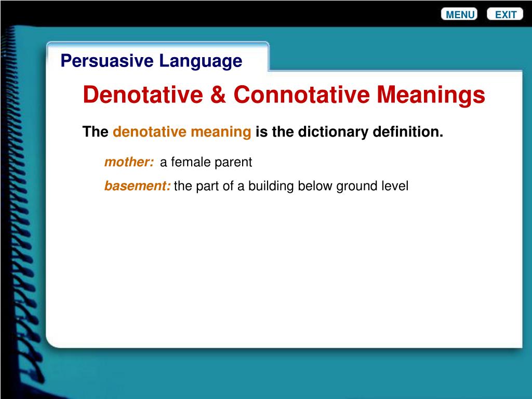Viewport: 532px width, 399px height.
Task: Click the highlighted phrase 'denotative meaning'
Action: coord(182,131)
